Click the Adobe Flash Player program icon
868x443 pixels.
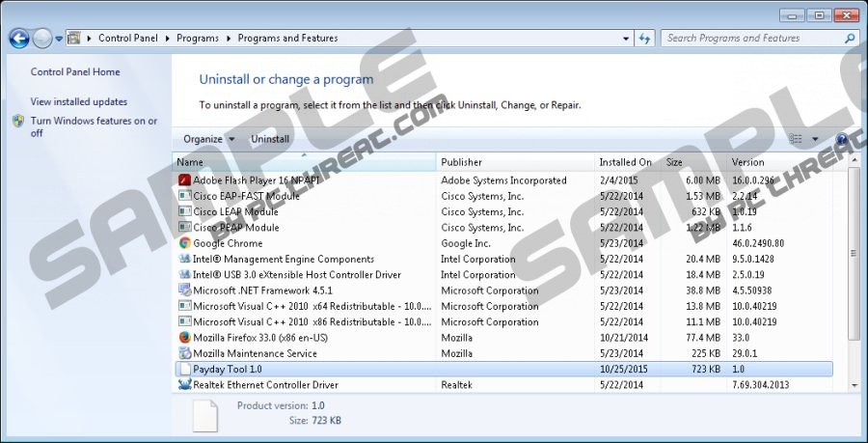pos(185,180)
